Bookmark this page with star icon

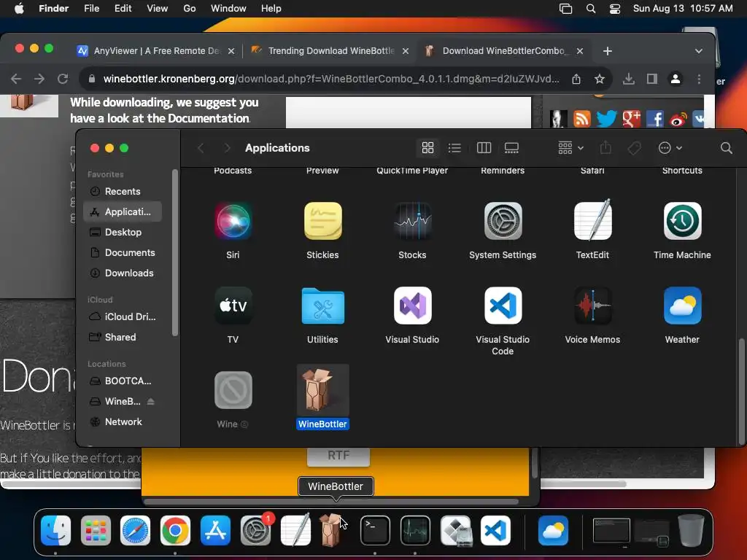[600, 79]
